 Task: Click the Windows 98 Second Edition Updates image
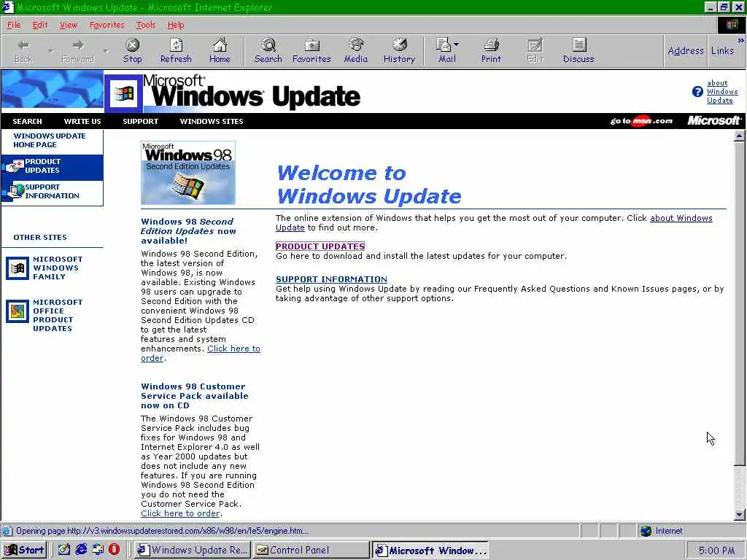pyautogui.click(x=188, y=173)
